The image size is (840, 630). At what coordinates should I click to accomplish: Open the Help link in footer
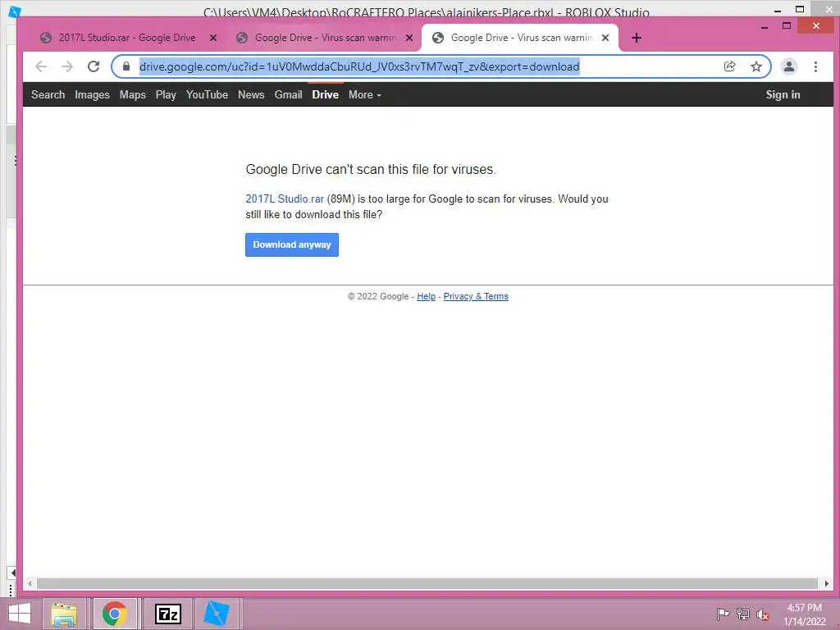[426, 296]
